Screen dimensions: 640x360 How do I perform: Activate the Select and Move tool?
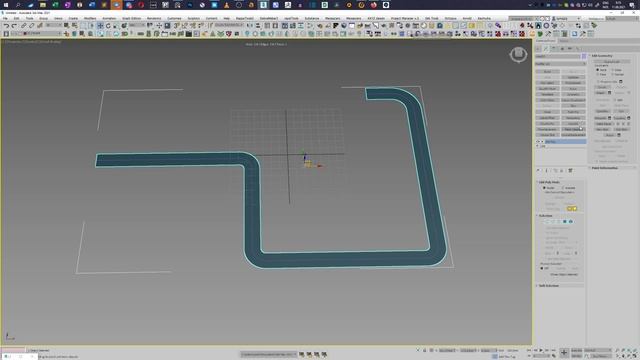pyautogui.click(x=100, y=26)
